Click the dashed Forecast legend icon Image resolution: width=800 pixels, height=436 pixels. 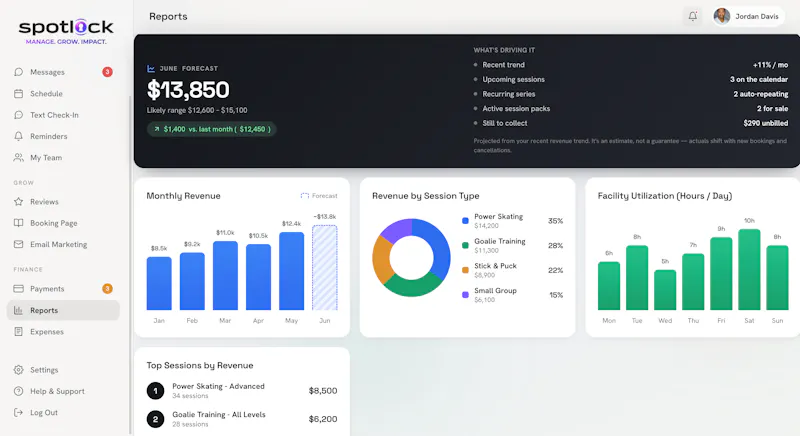[305, 196]
